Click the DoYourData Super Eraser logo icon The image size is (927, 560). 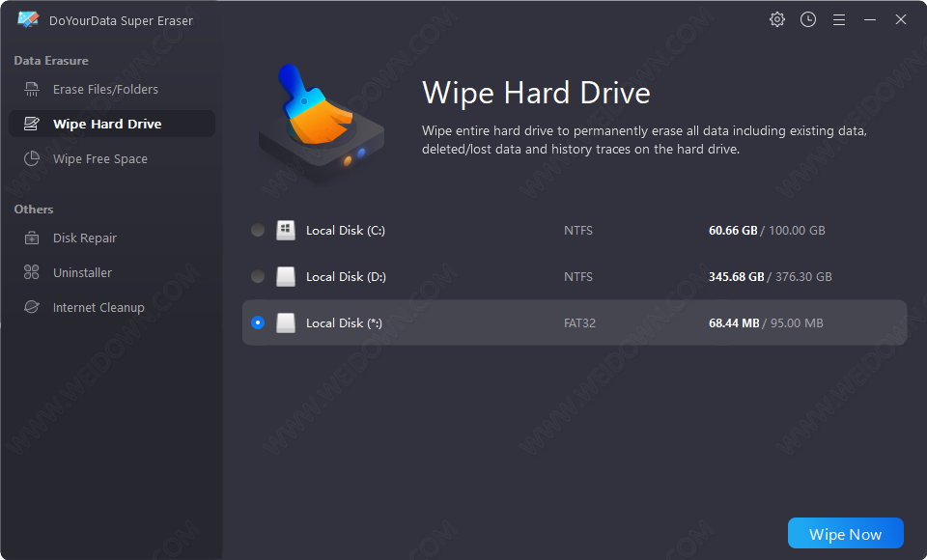28,19
